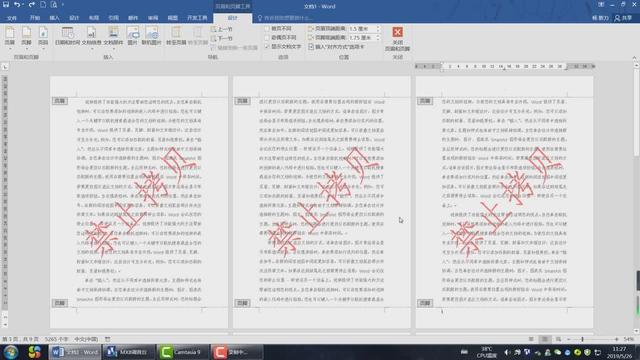Switch to Read Mode view in status bar
640x360 pixels.
click(531, 339)
